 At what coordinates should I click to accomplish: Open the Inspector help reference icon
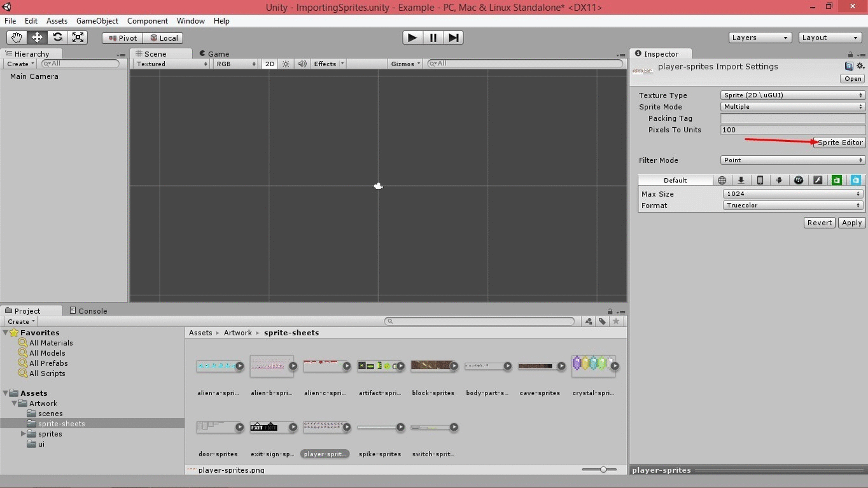tap(849, 66)
